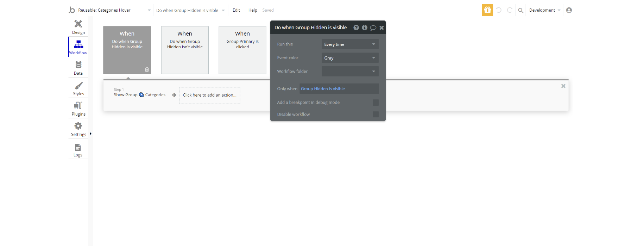This screenshot has height=246, width=644.
Task: Tick the Disable workflow checkbox
Action: tap(375, 115)
